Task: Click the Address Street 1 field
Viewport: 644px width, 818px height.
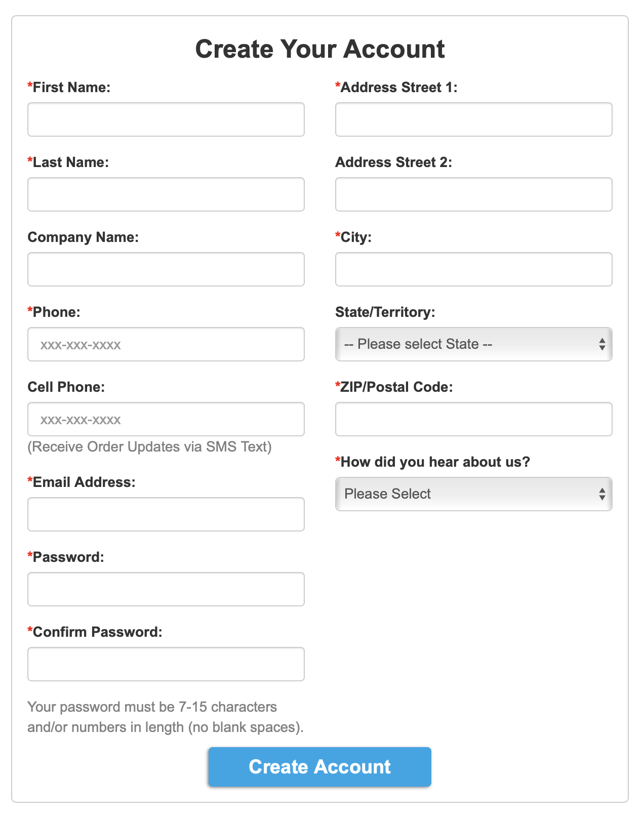Action: point(474,119)
